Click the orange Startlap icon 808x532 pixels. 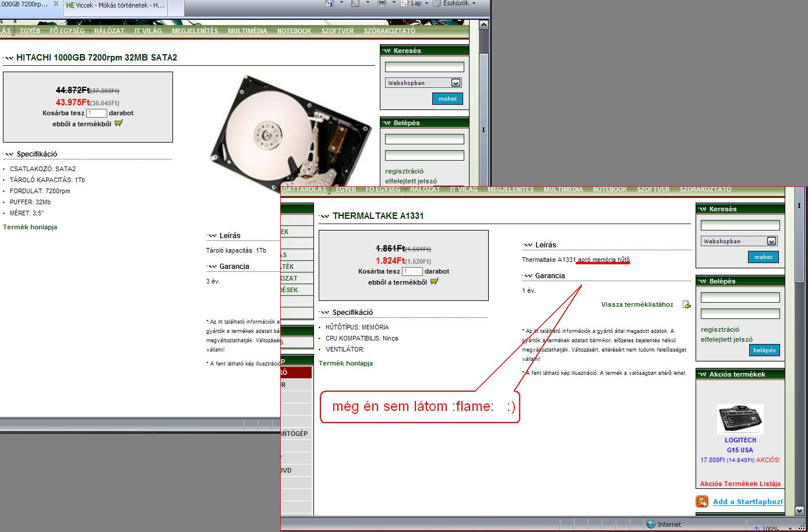pos(702,502)
